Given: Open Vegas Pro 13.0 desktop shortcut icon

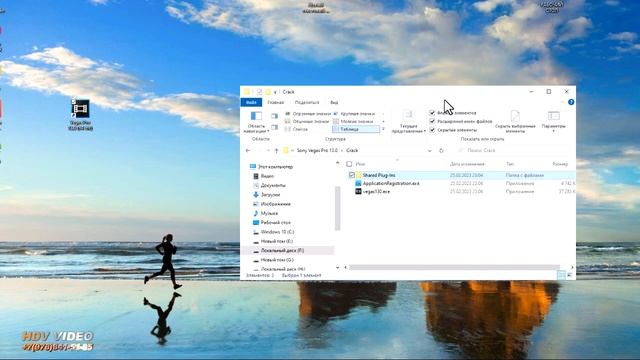Looking at the screenshot, I should [80, 109].
